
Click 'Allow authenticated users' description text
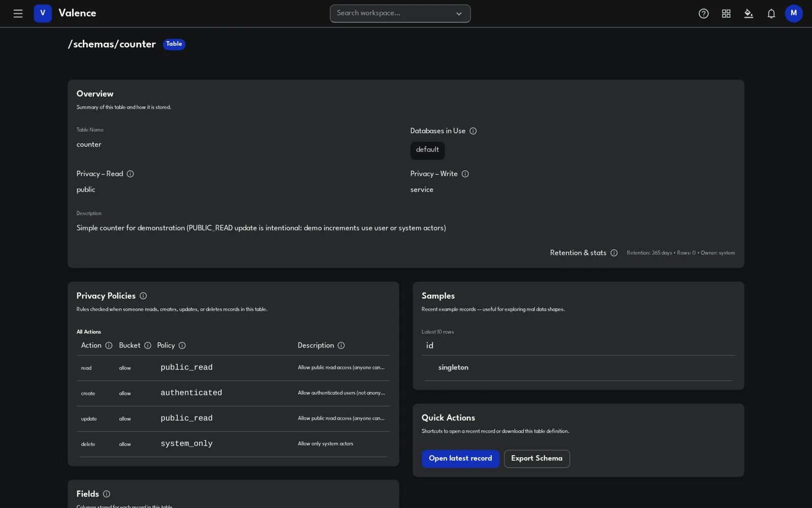click(x=342, y=393)
